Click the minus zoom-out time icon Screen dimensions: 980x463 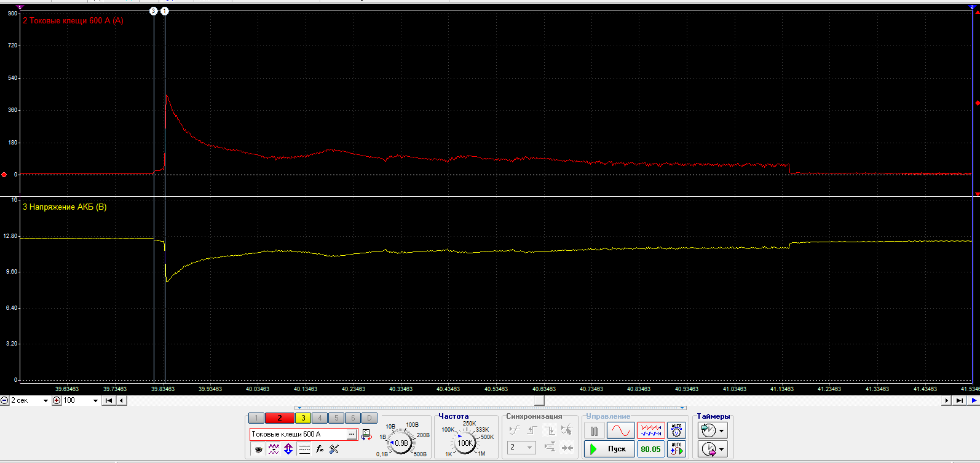click(x=4, y=400)
